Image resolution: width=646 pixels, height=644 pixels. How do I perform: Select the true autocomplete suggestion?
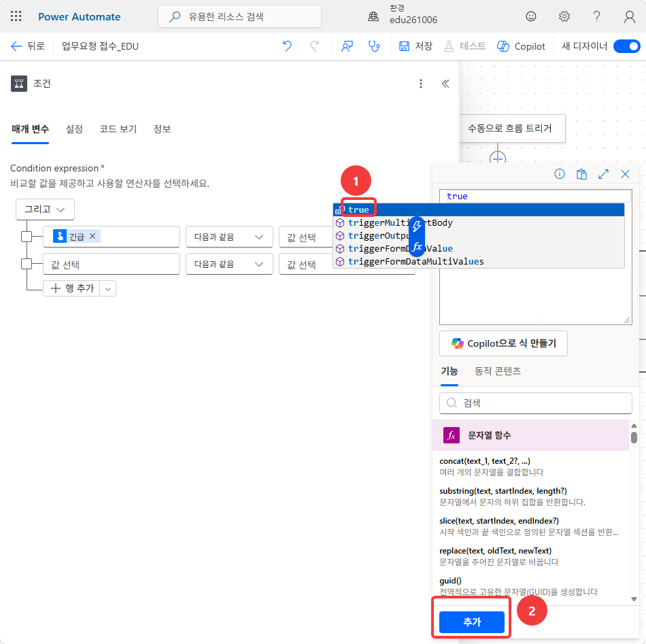(479, 209)
